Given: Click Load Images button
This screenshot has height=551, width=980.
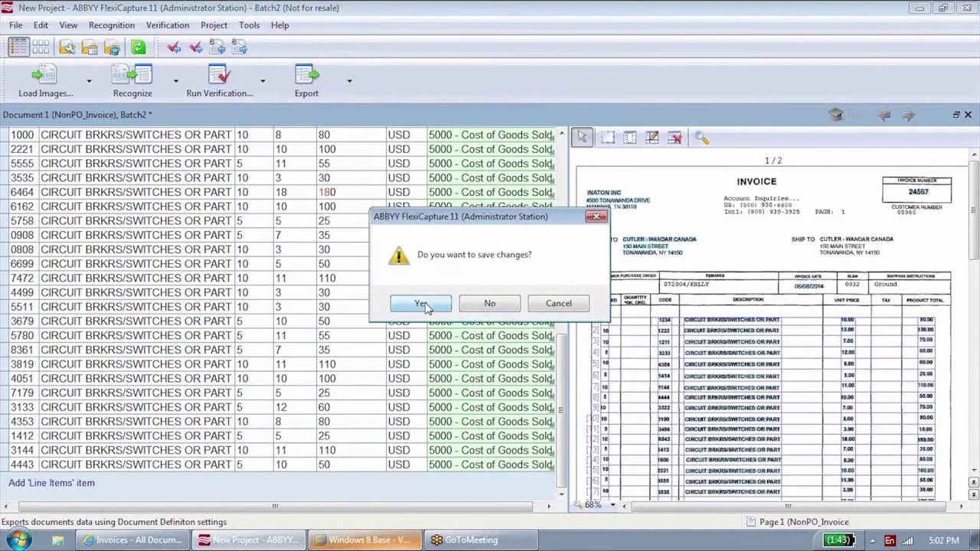Looking at the screenshot, I should (x=45, y=82).
